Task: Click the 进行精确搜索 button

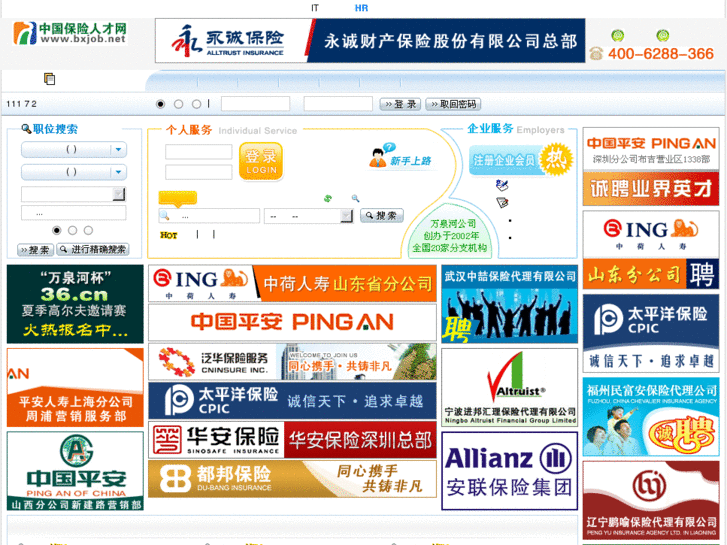Action: [x=93, y=250]
